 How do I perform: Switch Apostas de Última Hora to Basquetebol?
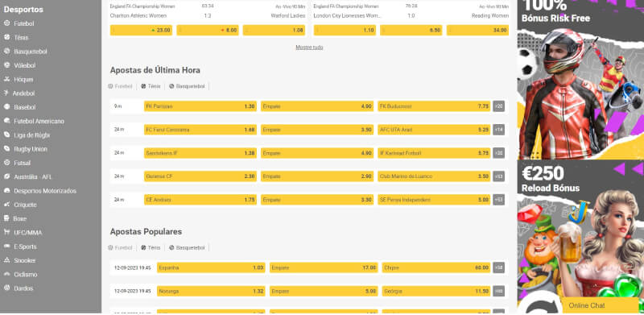click(x=187, y=86)
